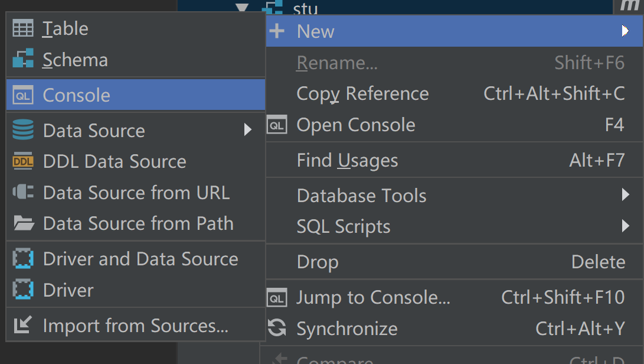Click the Console QL icon
644x364 pixels.
click(x=23, y=96)
